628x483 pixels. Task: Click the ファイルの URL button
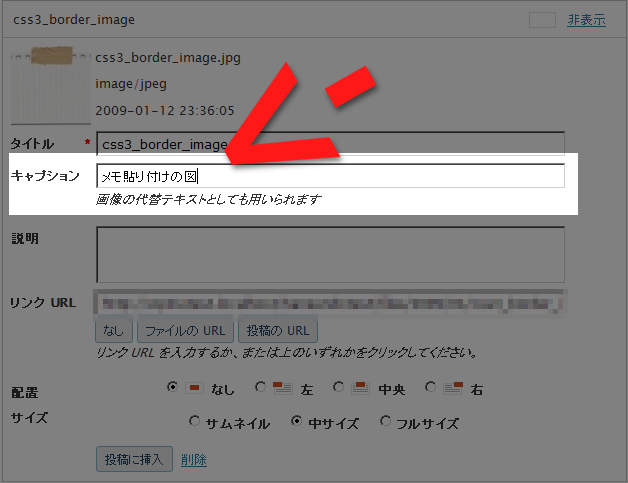click(187, 330)
